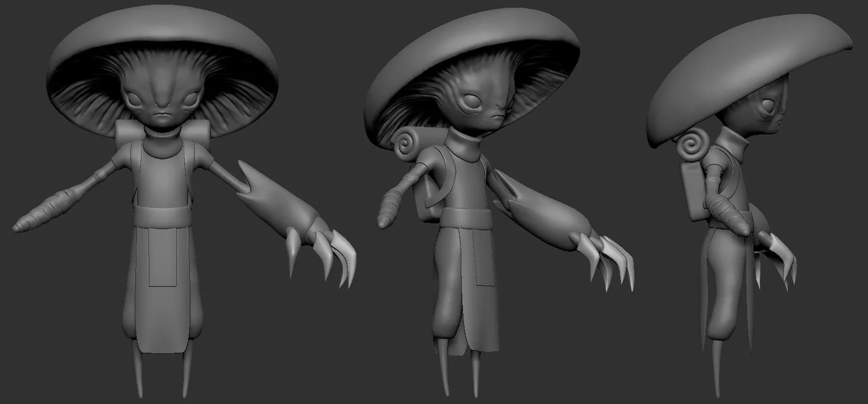The width and height of the screenshot is (868, 404).
Task: Click the belt on the front-view character
Action: tap(163, 215)
